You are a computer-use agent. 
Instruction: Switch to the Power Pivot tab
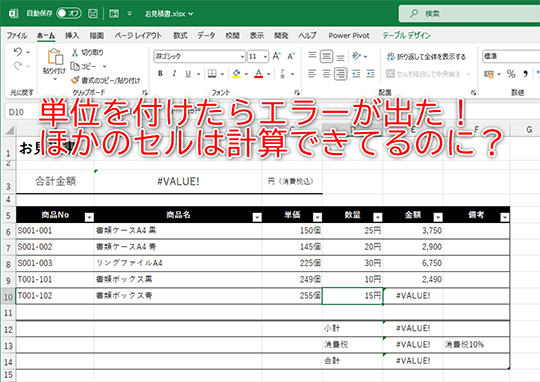(349, 35)
